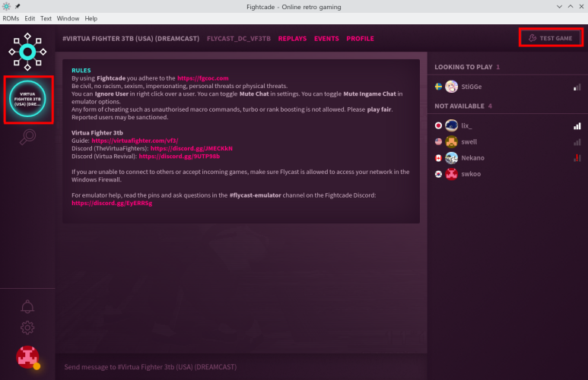588x380 pixels.
Task: Click StiGGe's connection signal bars
Action: (x=577, y=87)
